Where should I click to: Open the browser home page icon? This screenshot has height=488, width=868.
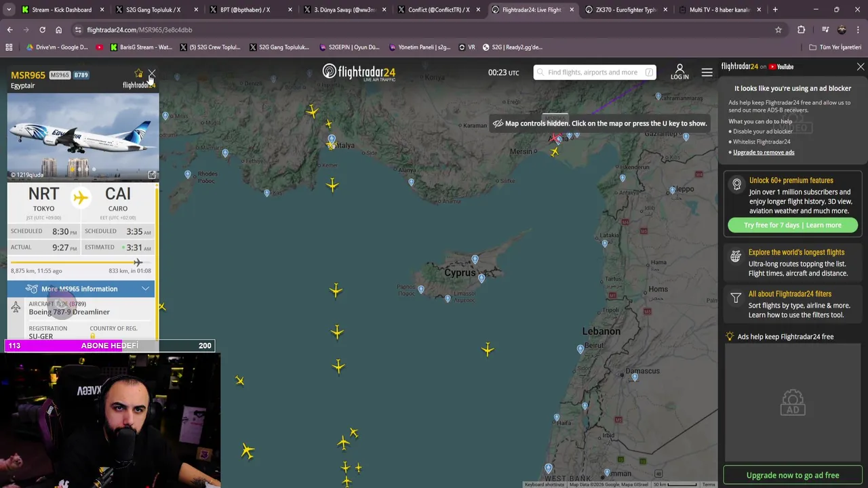58,30
